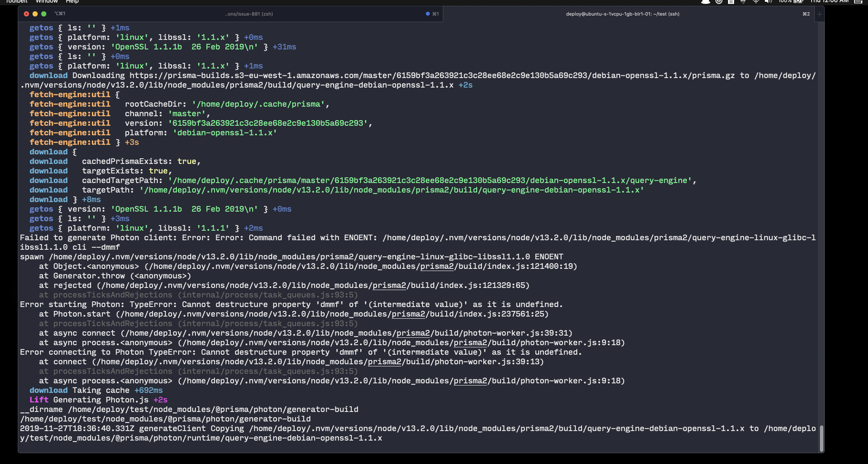
Task: Switch to the deploy@ubuntu ssh tab
Action: tap(622, 13)
